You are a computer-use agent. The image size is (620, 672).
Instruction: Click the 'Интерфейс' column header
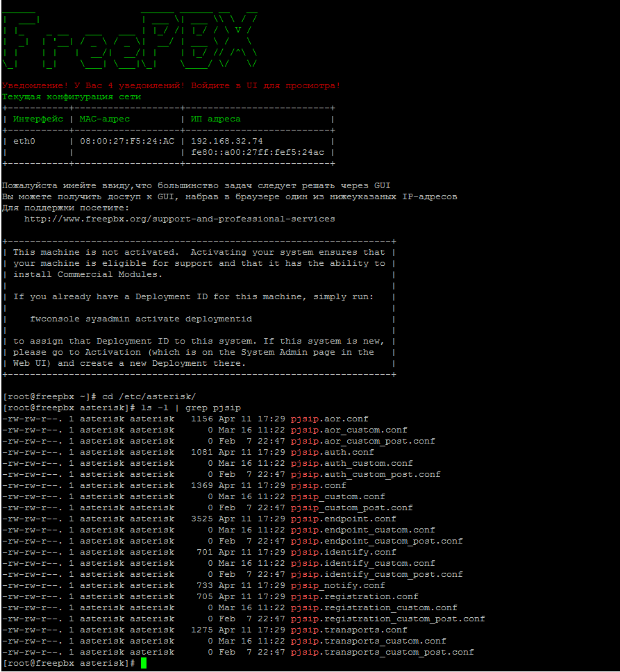coord(37,119)
